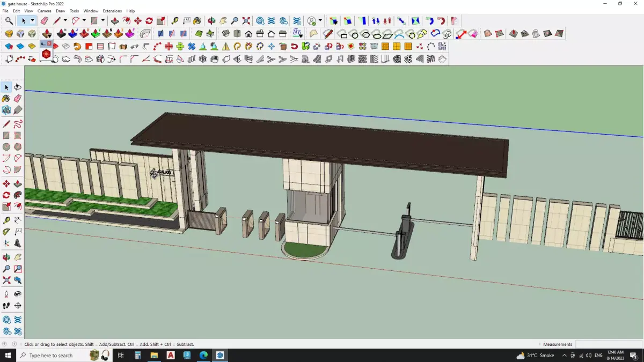Click the Position Camera tool
The width and height of the screenshot is (644, 362).
click(6, 294)
